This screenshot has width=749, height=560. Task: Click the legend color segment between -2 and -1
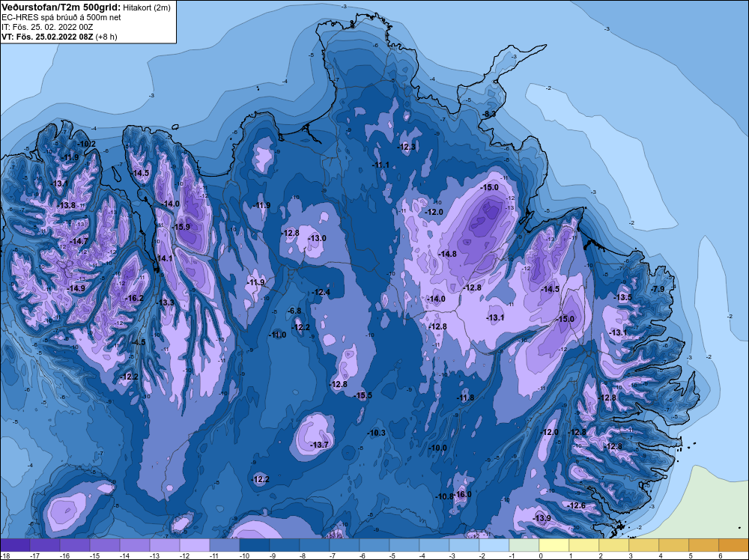pos(494,545)
